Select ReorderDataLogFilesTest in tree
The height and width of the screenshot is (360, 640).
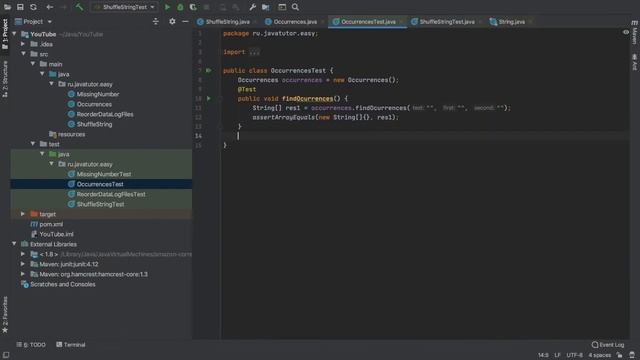[x=111, y=194]
